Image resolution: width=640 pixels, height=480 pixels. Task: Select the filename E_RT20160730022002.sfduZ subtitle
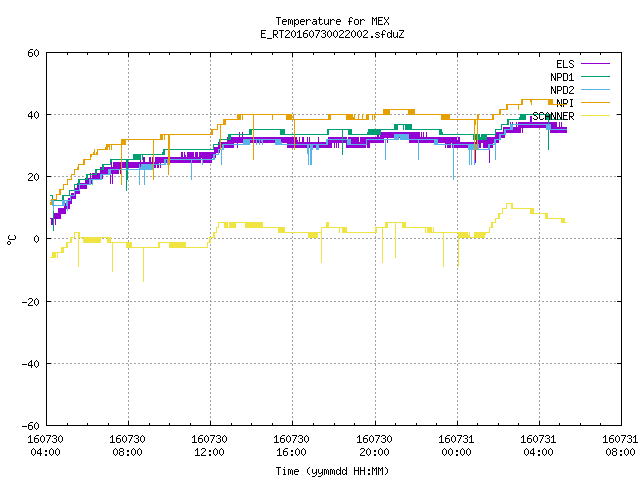pos(332,34)
